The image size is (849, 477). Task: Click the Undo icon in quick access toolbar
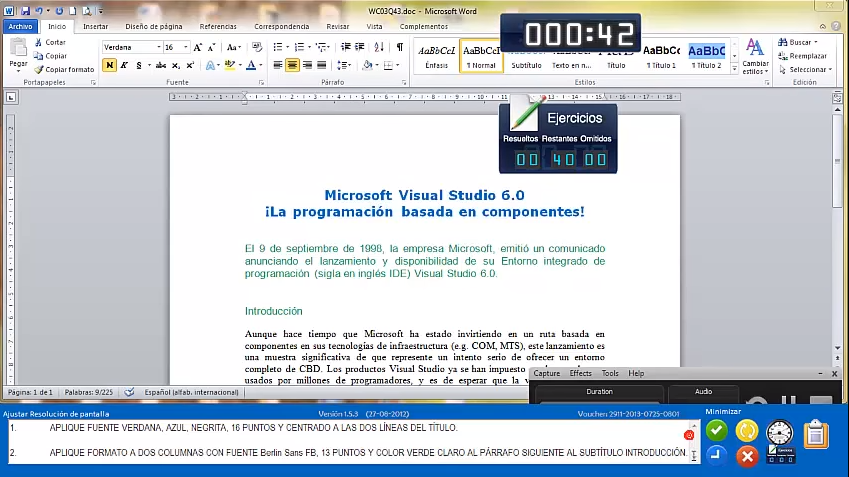[x=39, y=11]
